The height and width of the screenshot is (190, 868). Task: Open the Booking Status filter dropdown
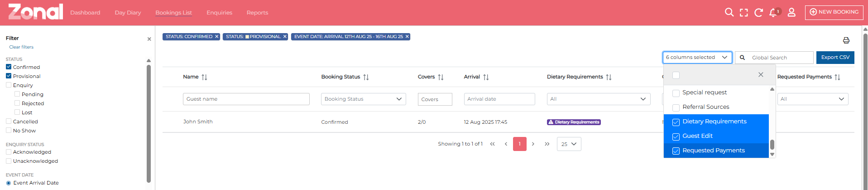click(363, 99)
